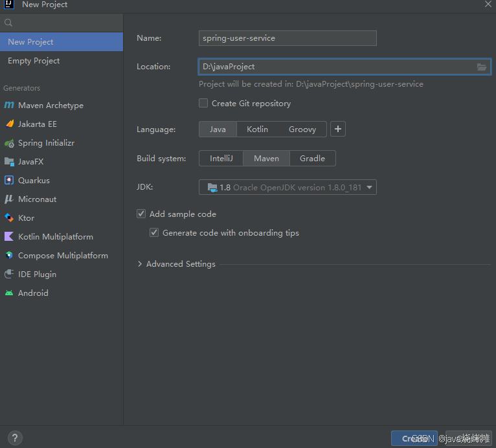Focus the generator search field
496x448 pixels.
click(62, 23)
